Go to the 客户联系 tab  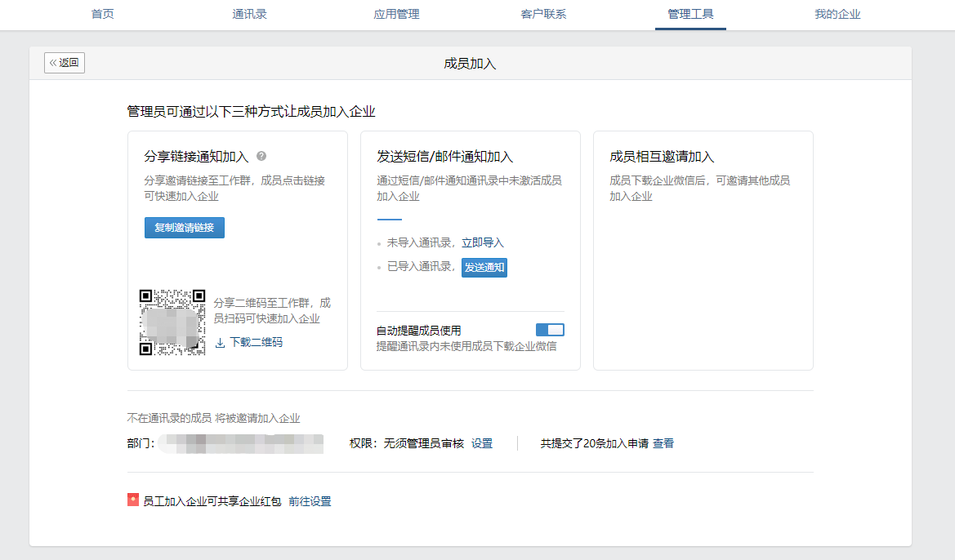[x=543, y=15]
